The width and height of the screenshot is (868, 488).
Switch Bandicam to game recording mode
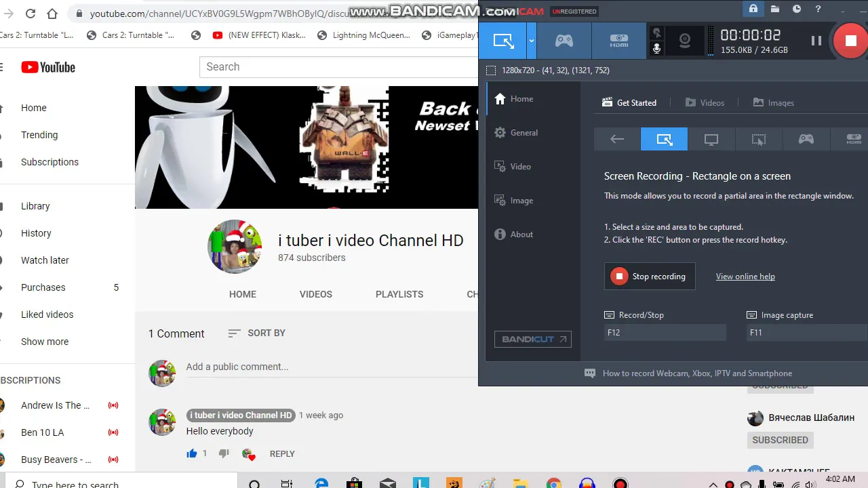(564, 41)
